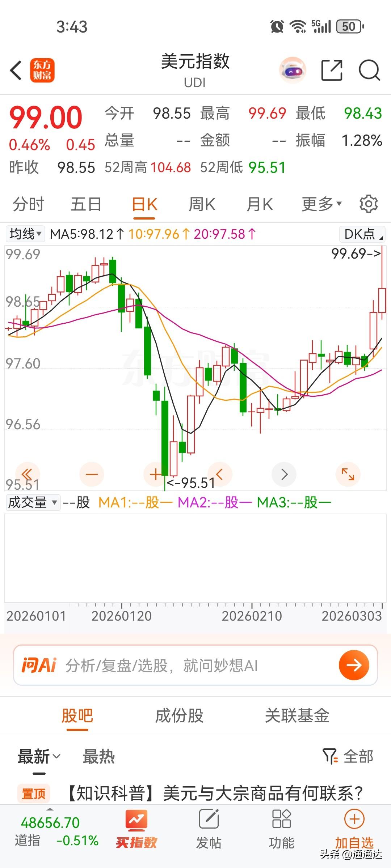Open the 成份股 tab
391x868 pixels.
[x=179, y=715]
